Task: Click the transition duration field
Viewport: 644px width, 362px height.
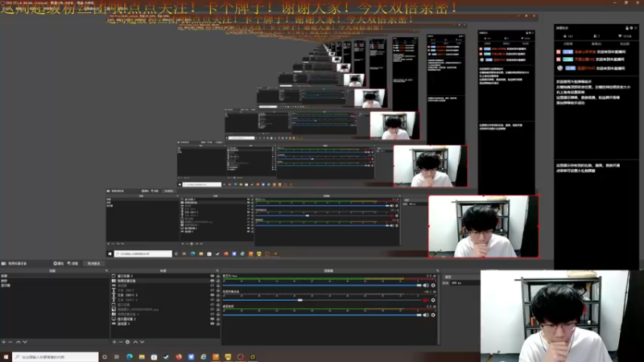Action: click(465, 283)
